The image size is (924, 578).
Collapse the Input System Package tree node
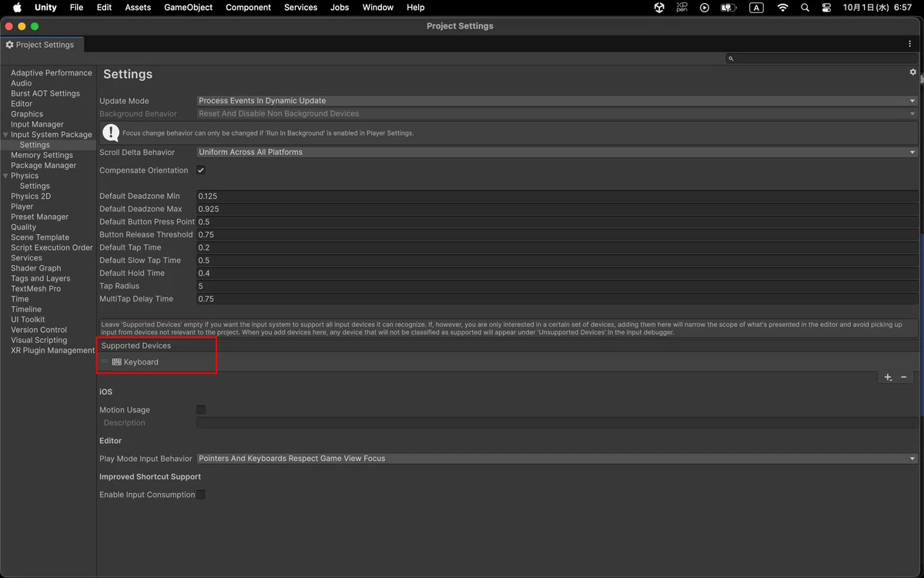(x=6, y=135)
